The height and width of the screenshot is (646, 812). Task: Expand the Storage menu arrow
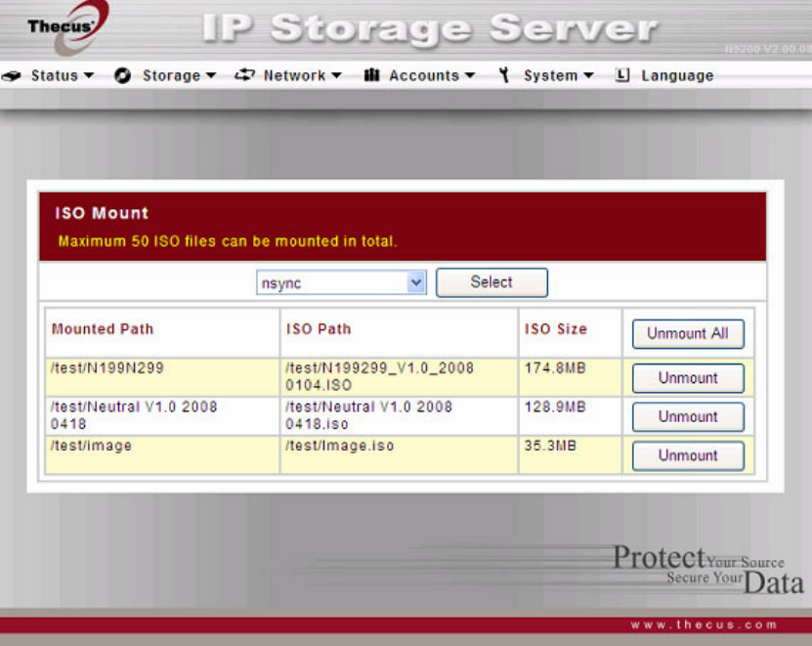pos(211,75)
